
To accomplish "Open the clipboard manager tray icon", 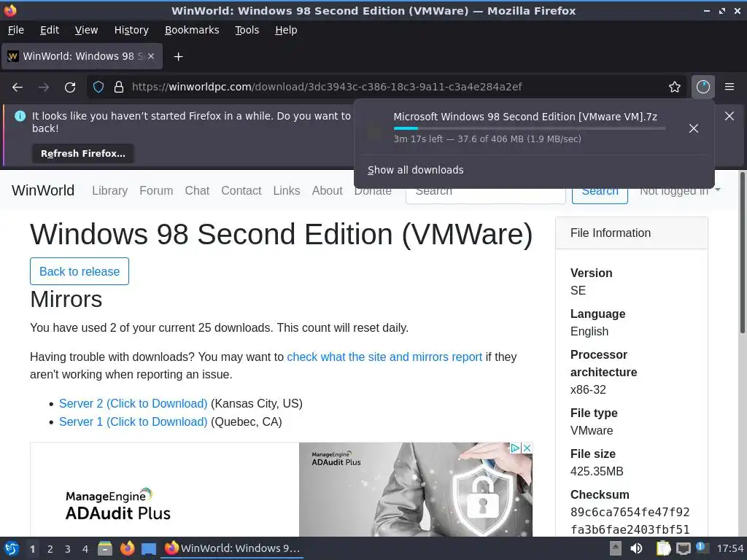I will pos(663,548).
